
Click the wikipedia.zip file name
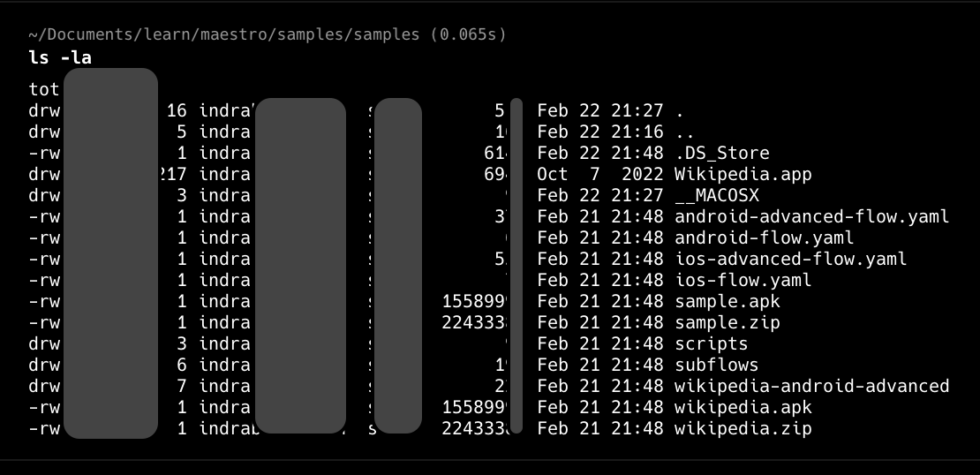point(743,428)
